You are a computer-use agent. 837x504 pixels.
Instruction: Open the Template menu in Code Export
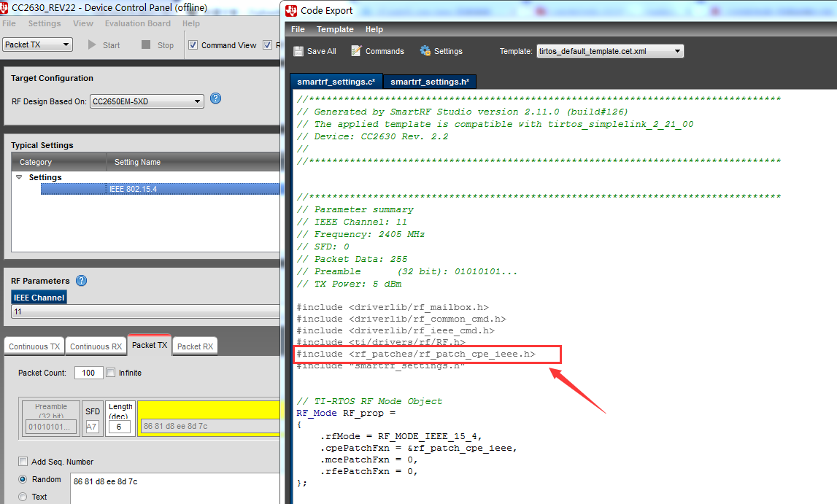335,29
